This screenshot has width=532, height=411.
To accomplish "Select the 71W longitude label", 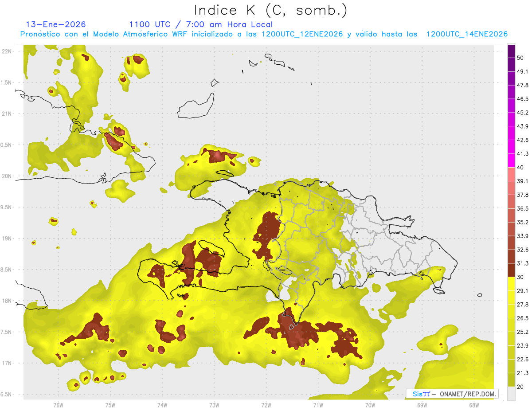I will point(318,405).
